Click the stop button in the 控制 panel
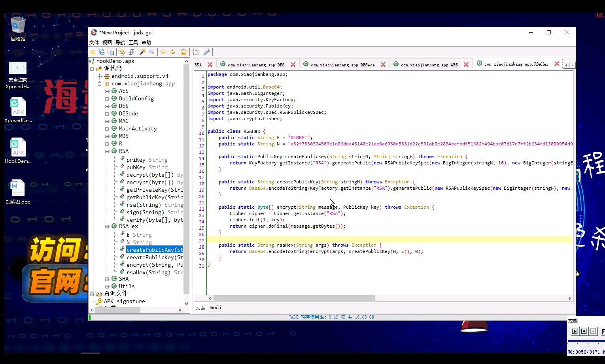The width and height of the screenshot is (605, 364). point(584,331)
